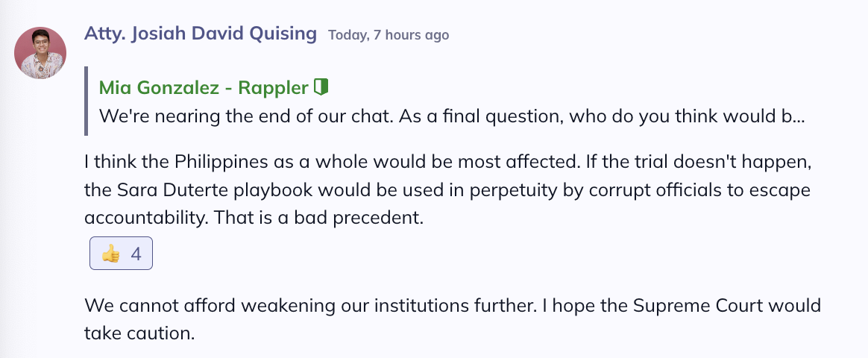Open the quoted Mia Gonzalez - Rappler name
Image resolution: width=868 pixels, height=358 pixels.
[x=204, y=87]
